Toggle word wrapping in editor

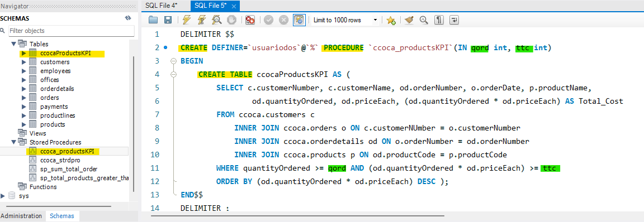coord(454,20)
